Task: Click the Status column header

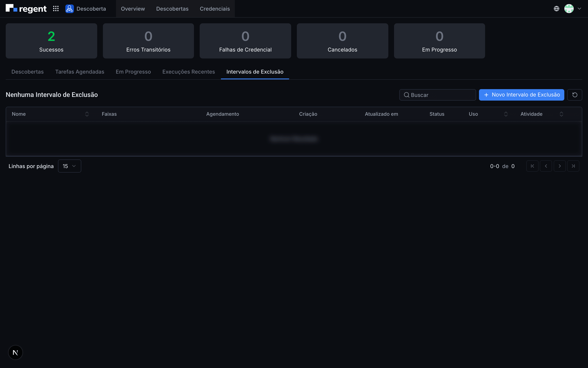Action: [437, 114]
